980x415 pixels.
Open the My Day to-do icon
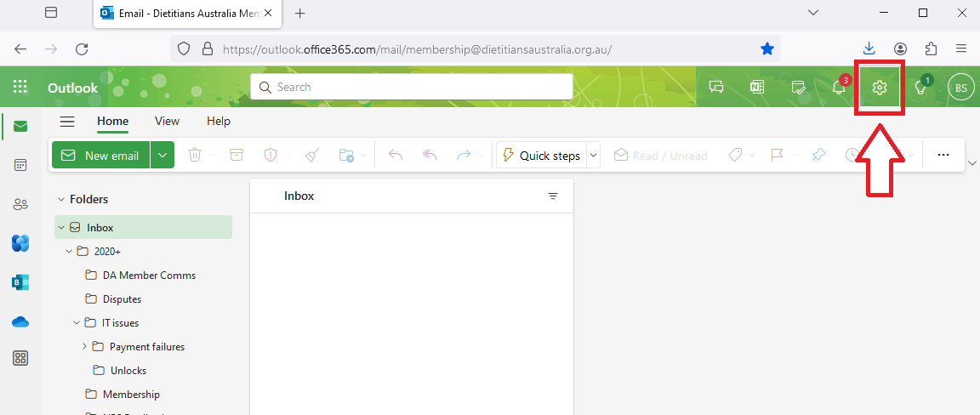coord(798,87)
